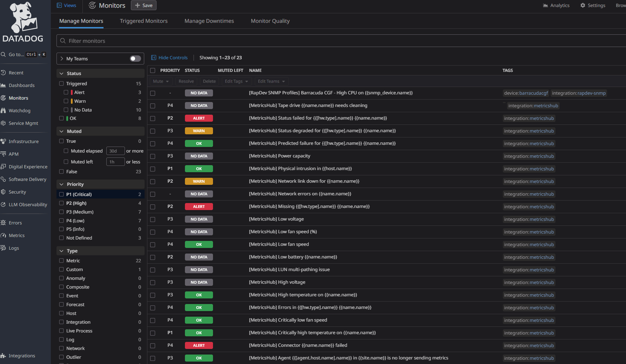Check the Warn status filter
This screenshot has height=364, width=626.
click(x=66, y=101)
